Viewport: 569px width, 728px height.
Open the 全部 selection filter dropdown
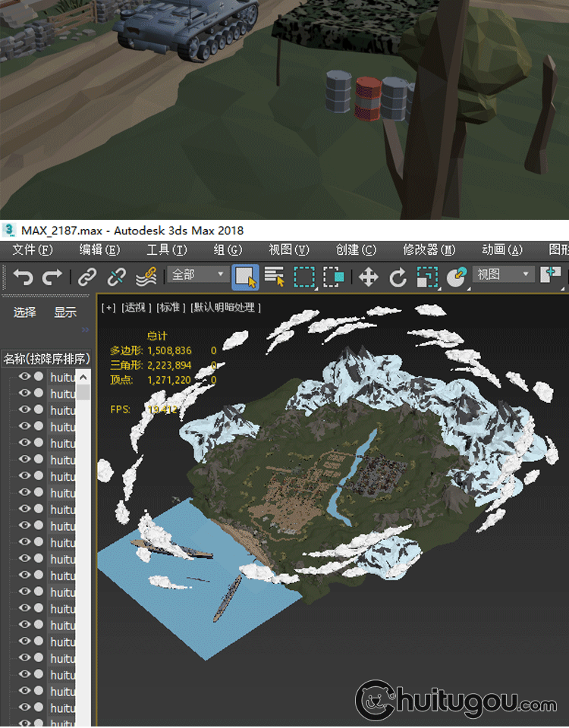click(x=199, y=275)
